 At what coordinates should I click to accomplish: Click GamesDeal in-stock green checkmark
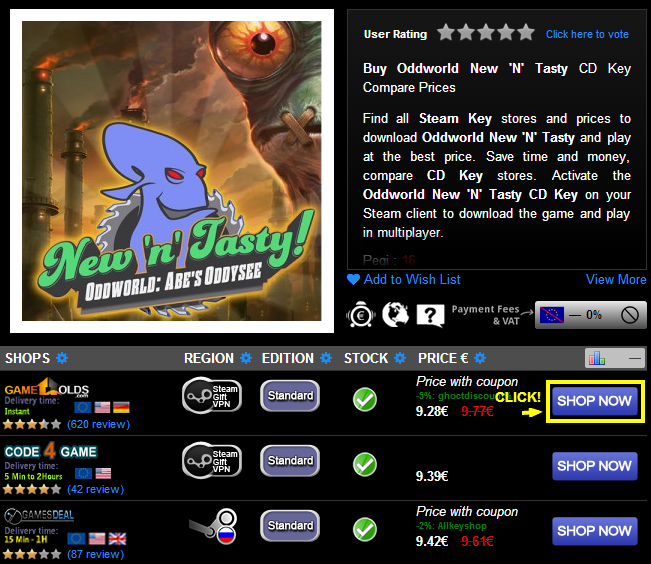(x=365, y=529)
